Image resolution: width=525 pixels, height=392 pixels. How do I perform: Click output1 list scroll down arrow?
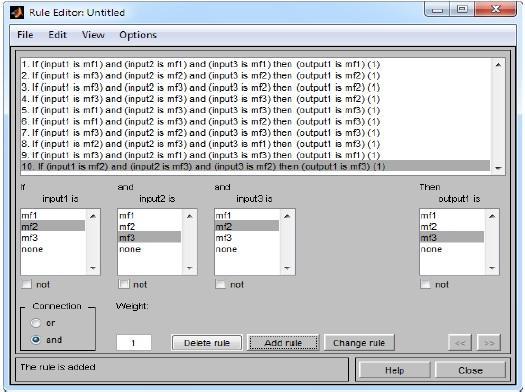tap(492, 268)
